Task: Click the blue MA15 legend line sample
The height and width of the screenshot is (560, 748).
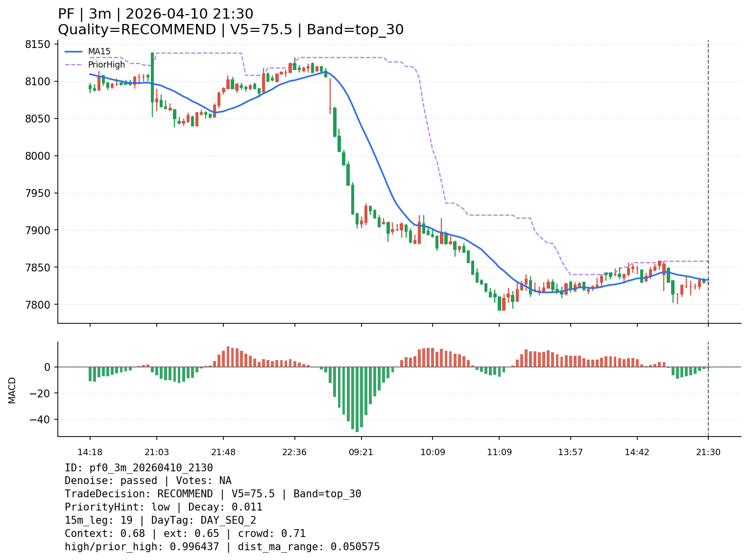Action: point(73,51)
